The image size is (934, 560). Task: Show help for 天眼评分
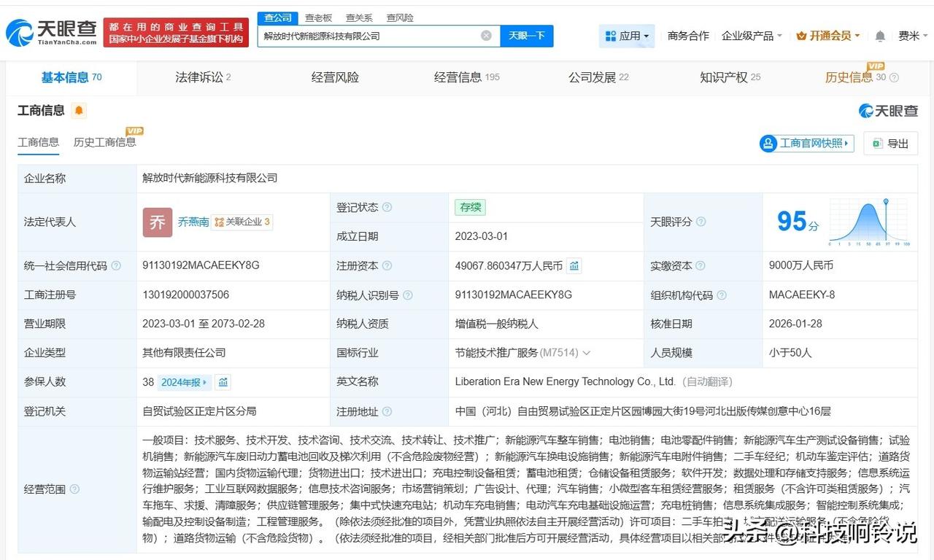(x=700, y=222)
